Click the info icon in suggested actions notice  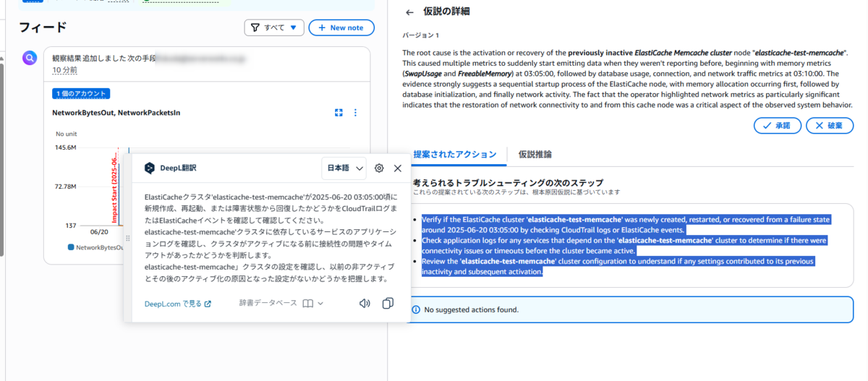coord(415,309)
